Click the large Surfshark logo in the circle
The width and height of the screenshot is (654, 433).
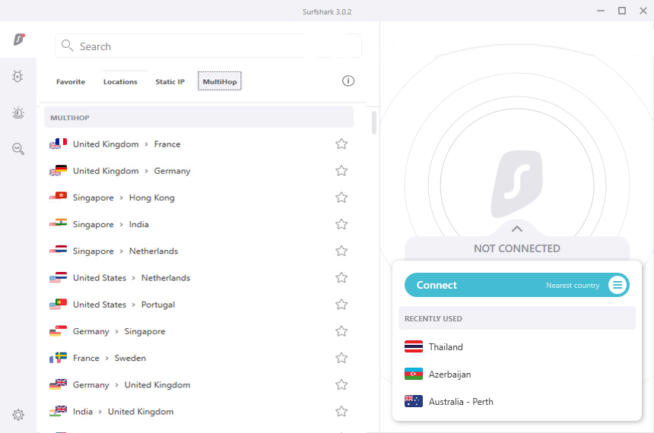click(x=517, y=184)
